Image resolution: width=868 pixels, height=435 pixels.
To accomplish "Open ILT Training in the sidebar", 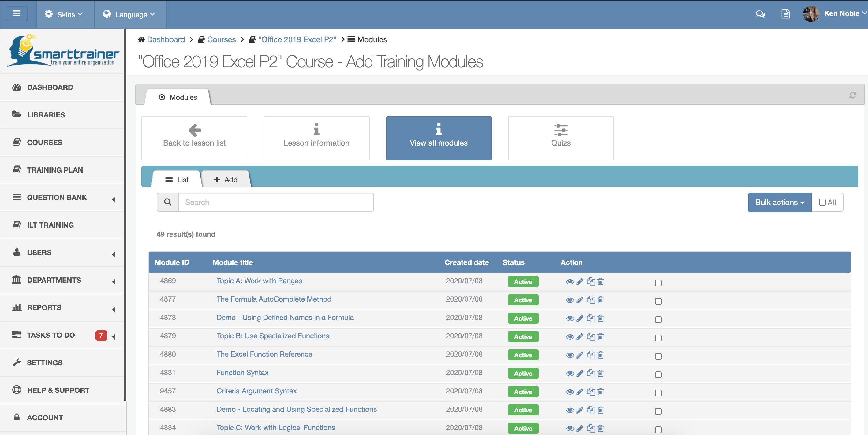I will pos(62,225).
